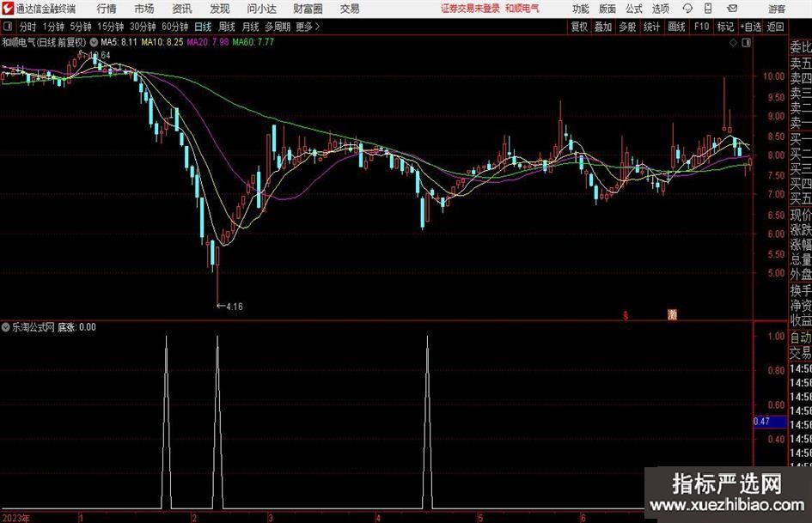Open the 乐淘公式网 indicator dropdown arrow
Viewport: 812px width, 523px height.
6,327
